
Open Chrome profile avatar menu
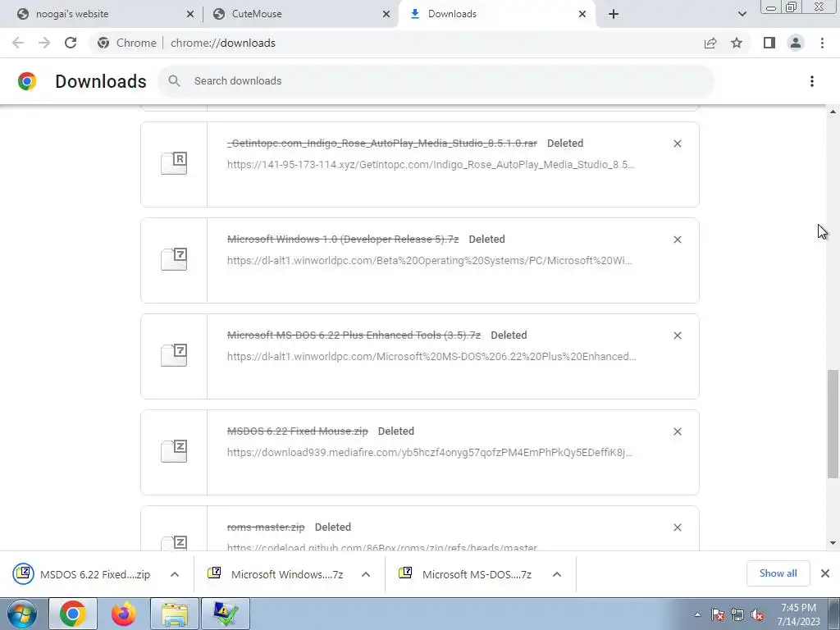(796, 43)
